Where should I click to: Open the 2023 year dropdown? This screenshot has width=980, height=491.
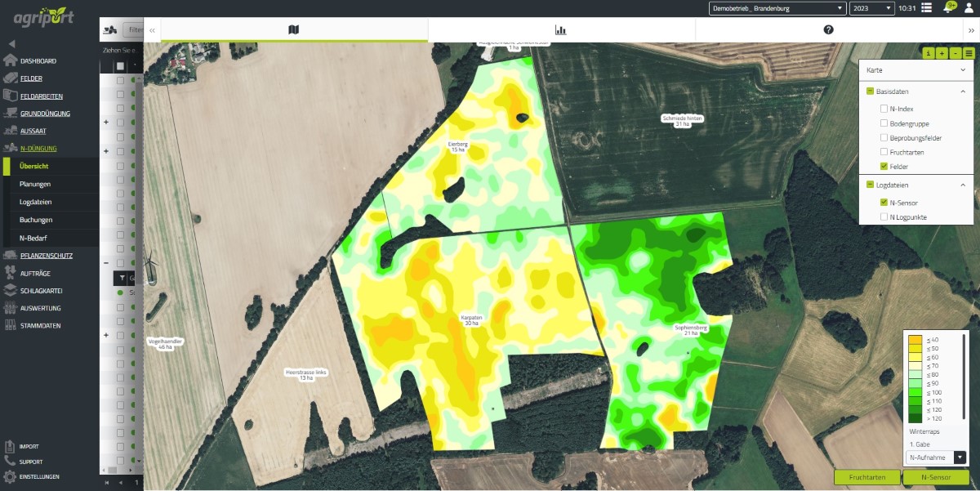point(871,8)
